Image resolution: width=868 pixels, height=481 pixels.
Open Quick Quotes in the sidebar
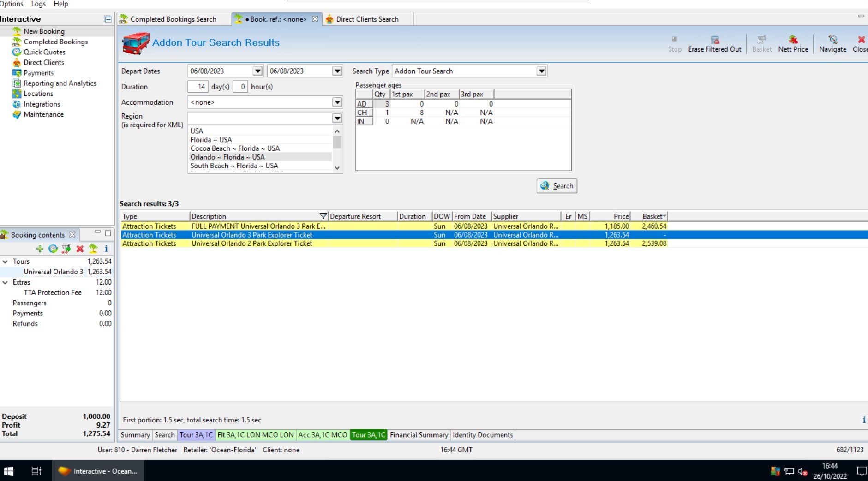point(44,52)
